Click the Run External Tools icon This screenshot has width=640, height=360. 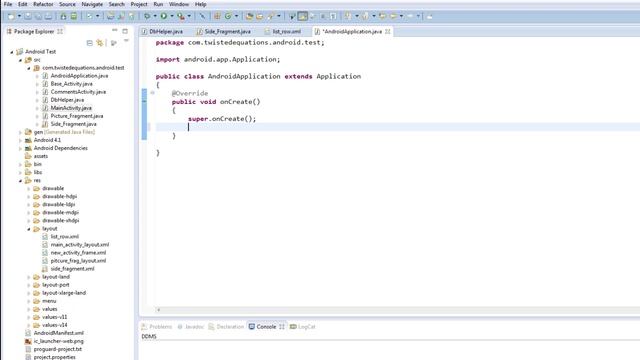(181, 16)
